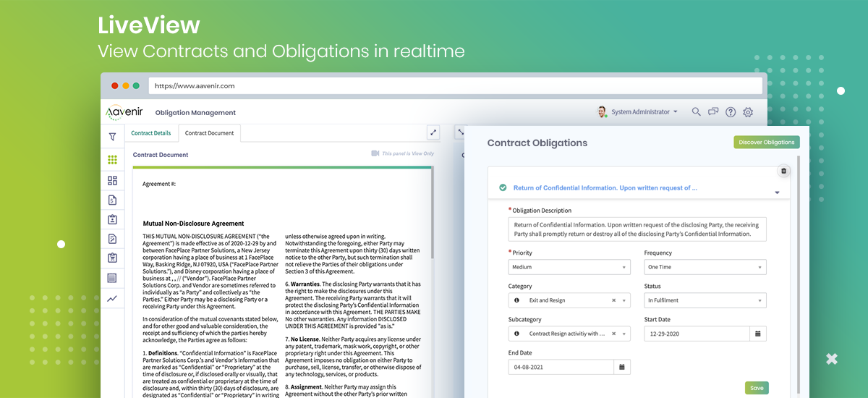Viewport: 868px width, 398px height.
Task: Click the expand arrows icon on the right panel
Action: (461, 132)
